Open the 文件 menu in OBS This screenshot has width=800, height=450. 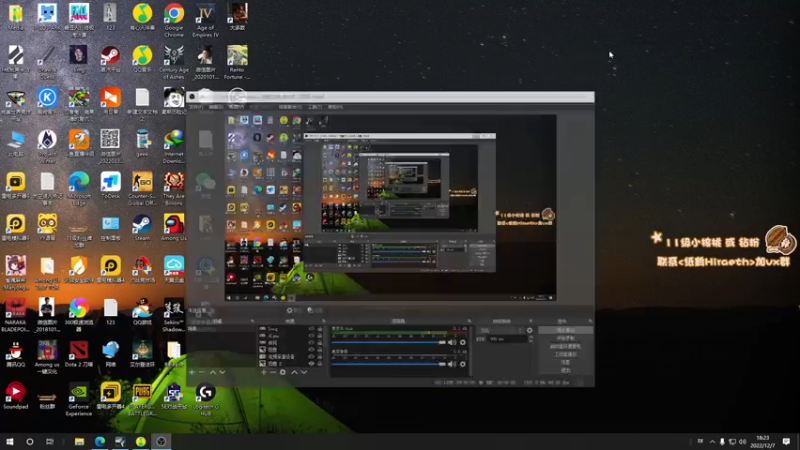(196, 107)
